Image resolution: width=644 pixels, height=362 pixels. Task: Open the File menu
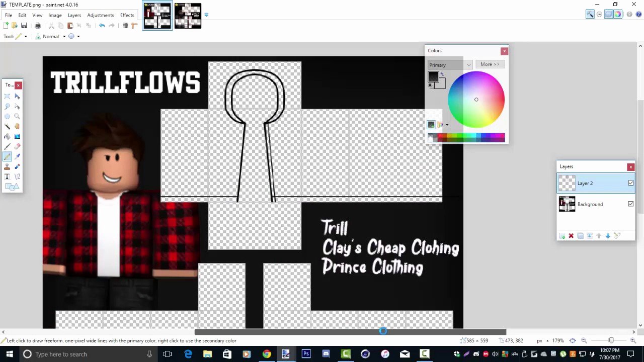click(x=9, y=15)
